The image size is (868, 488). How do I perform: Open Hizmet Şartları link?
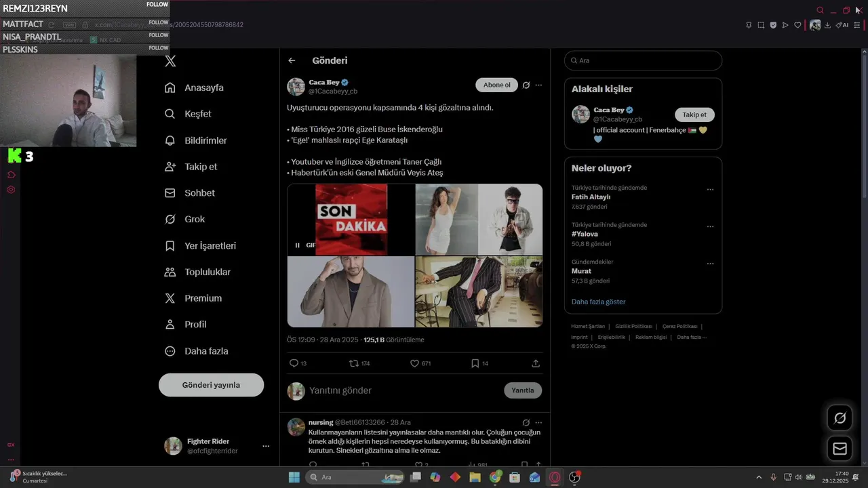[x=588, y=327]
